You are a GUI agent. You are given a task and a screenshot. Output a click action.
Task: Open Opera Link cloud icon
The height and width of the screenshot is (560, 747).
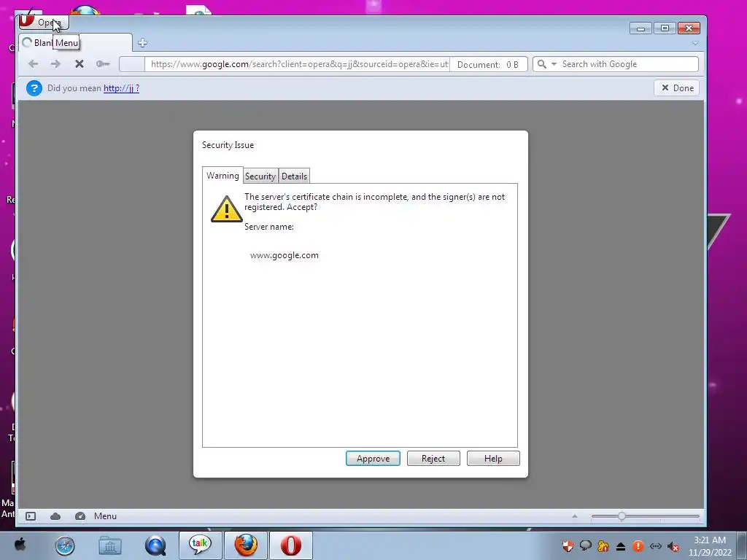coord(55,516)
